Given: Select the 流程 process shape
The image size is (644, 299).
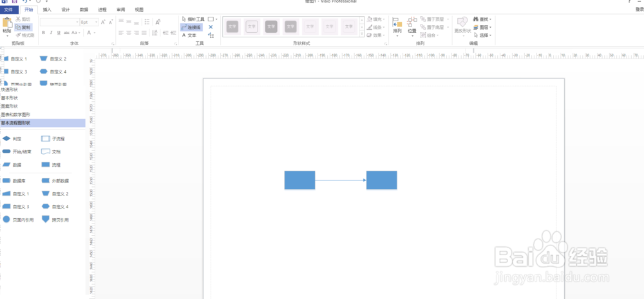Looking at the screenshot, I should point(46,165).
